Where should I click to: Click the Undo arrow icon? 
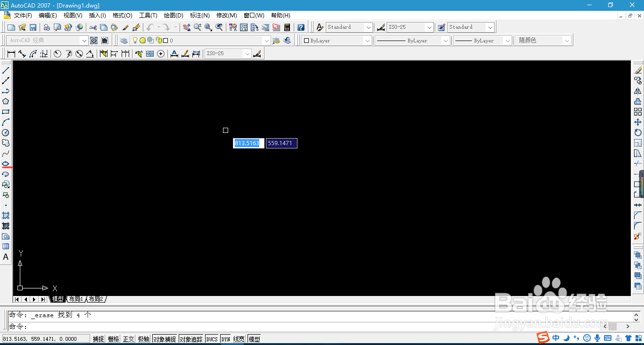click(x=150, y=27)
